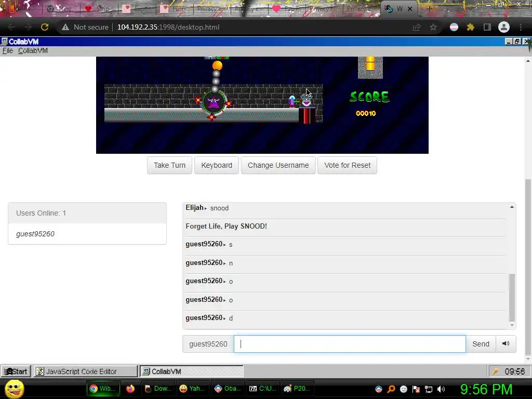Switch to the Fury browser tab

[175, 9]
